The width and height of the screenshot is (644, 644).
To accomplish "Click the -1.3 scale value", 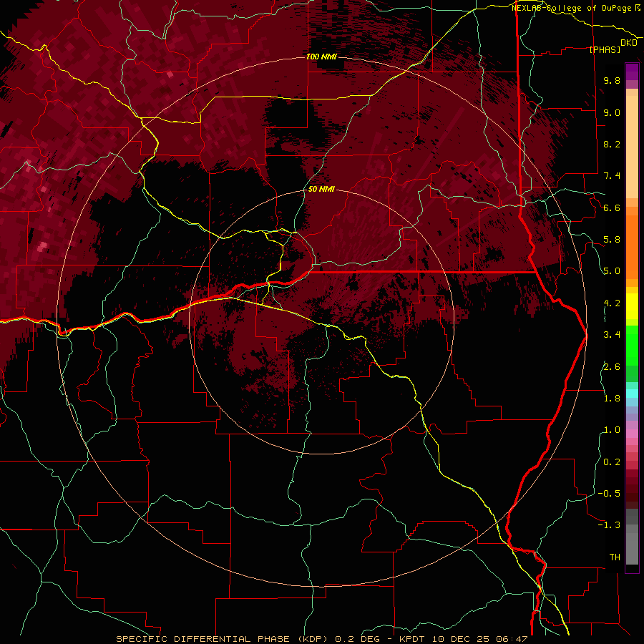I will coord(609,525).
